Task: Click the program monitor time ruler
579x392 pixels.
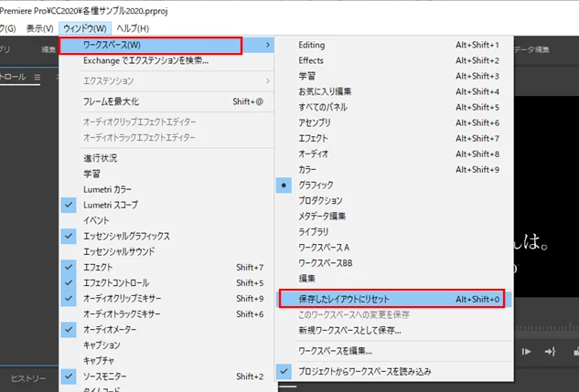Action: 546,326
